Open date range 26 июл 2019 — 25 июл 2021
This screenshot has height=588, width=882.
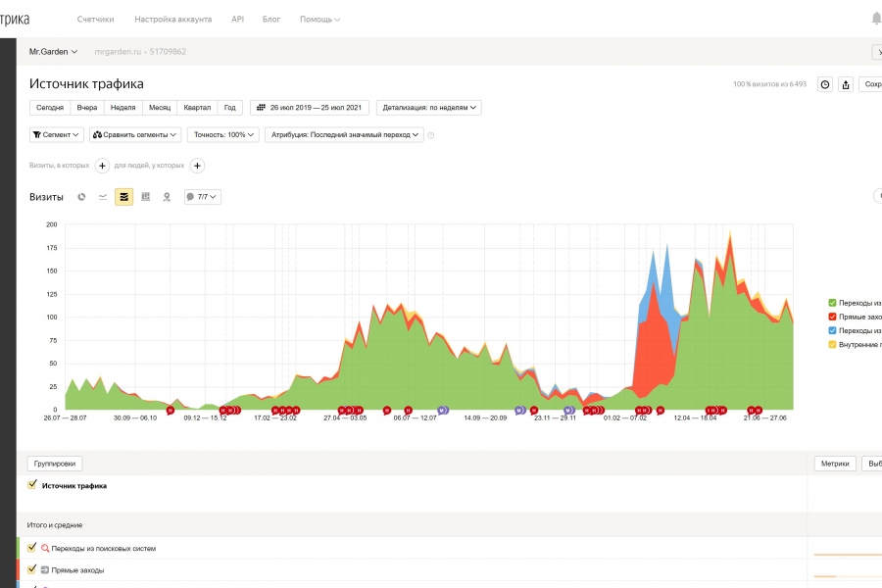click(310, 108)
